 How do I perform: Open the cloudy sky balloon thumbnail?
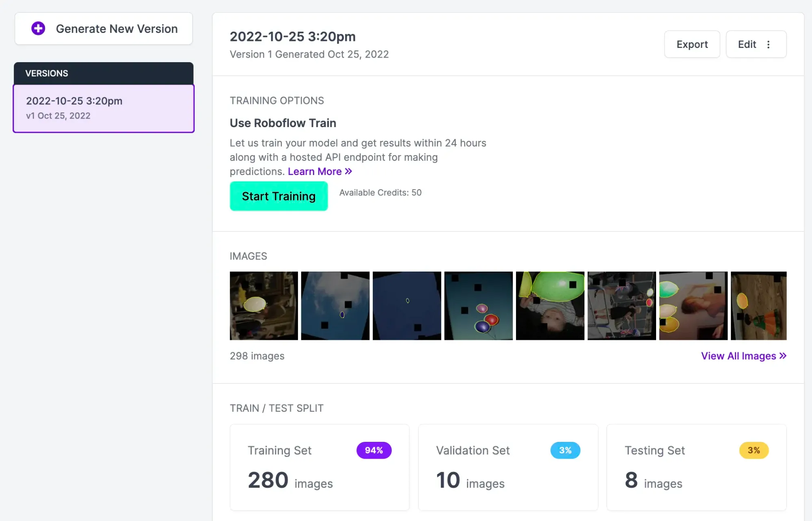click(x=335, y=305)
